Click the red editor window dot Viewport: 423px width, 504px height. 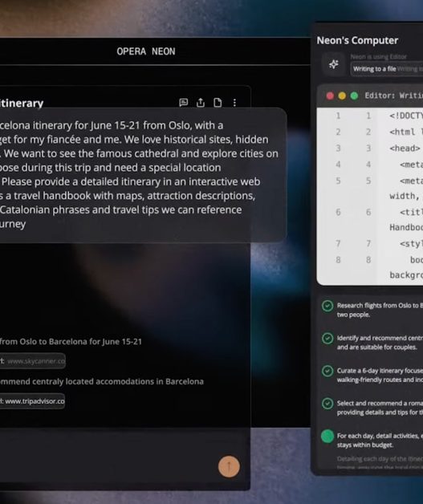(330, 96)
